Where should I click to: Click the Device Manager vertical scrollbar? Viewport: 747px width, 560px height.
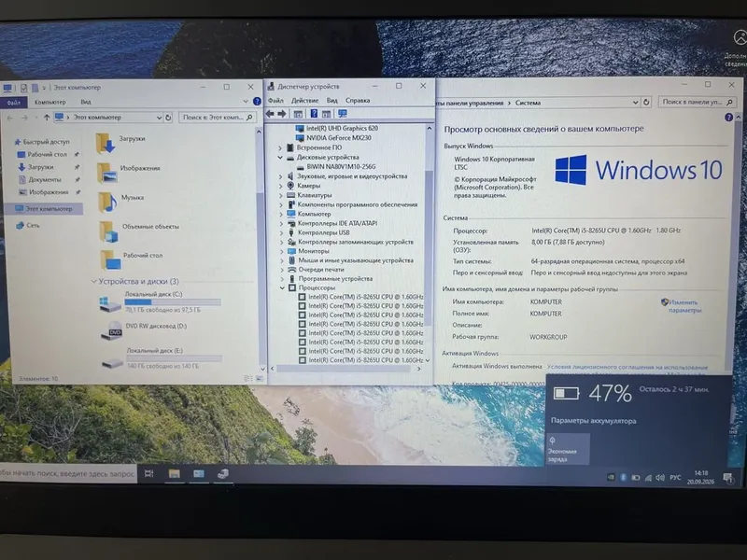tap(430, 247)
